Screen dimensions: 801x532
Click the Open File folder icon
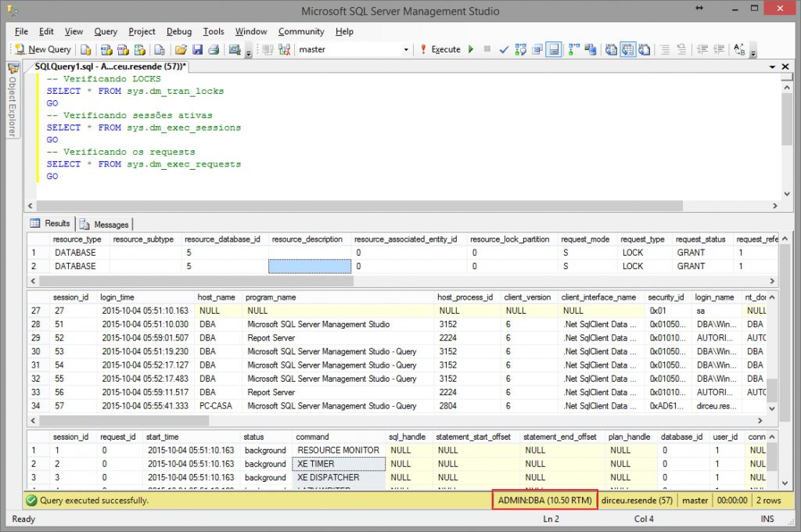[181, 49]
